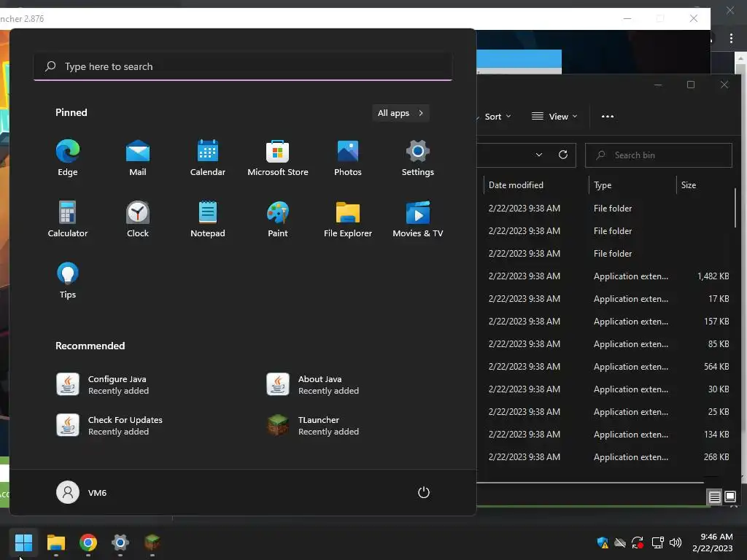Select the row with size 85 KB
The image size is (747, 560).
pos(605,344)
